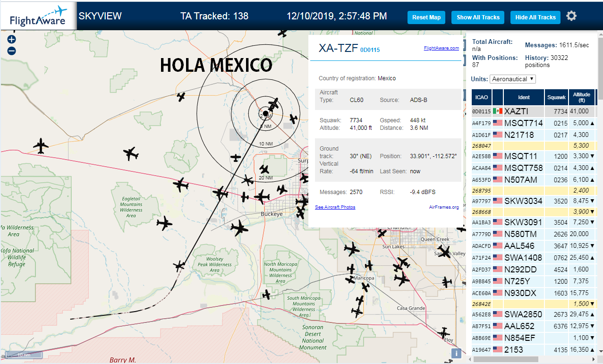The height and width of the screenshot is (364, 603).
Task: Open the Units Aeronautical dropdown
Action: click(513, 79)
